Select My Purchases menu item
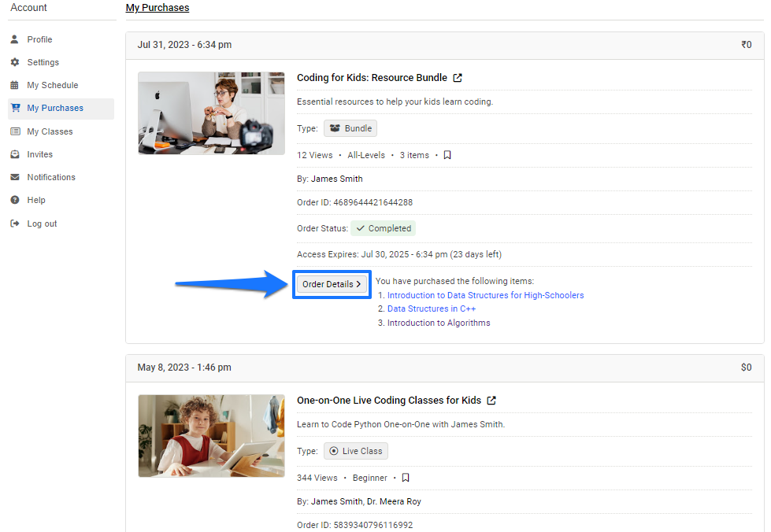 click(61, 109)
